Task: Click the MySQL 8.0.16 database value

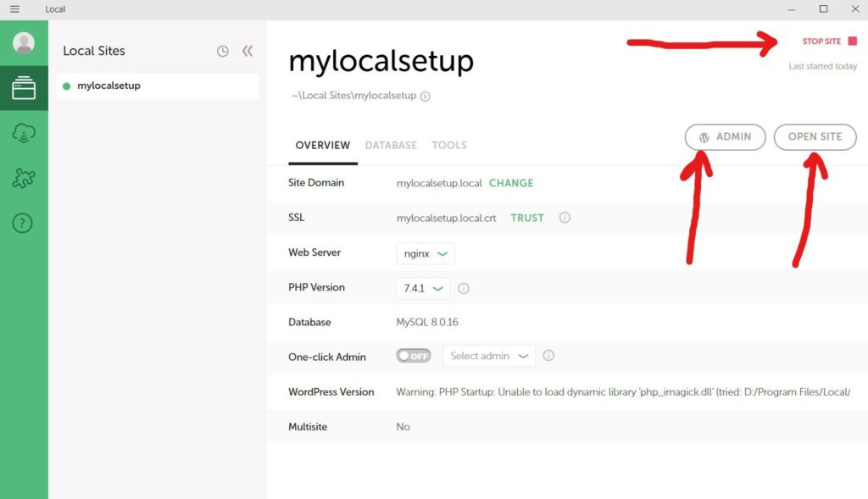Action: [x=427, y=322]
